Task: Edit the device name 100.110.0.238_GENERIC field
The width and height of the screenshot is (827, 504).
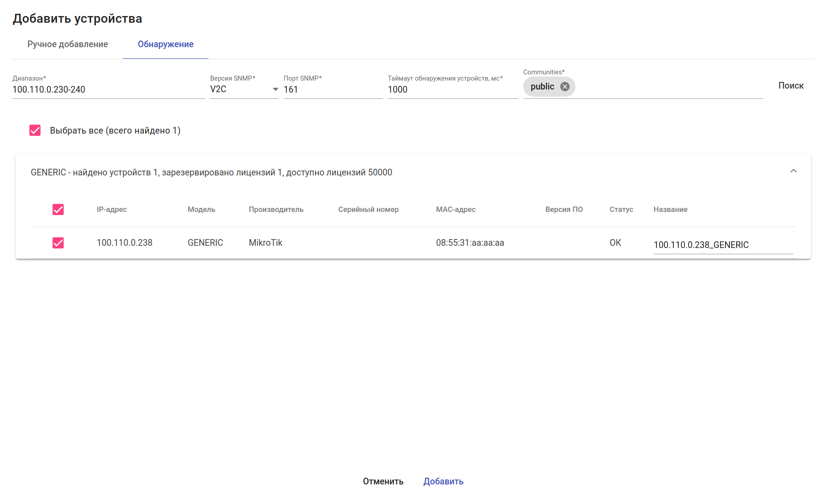Action: coord(722,245)
